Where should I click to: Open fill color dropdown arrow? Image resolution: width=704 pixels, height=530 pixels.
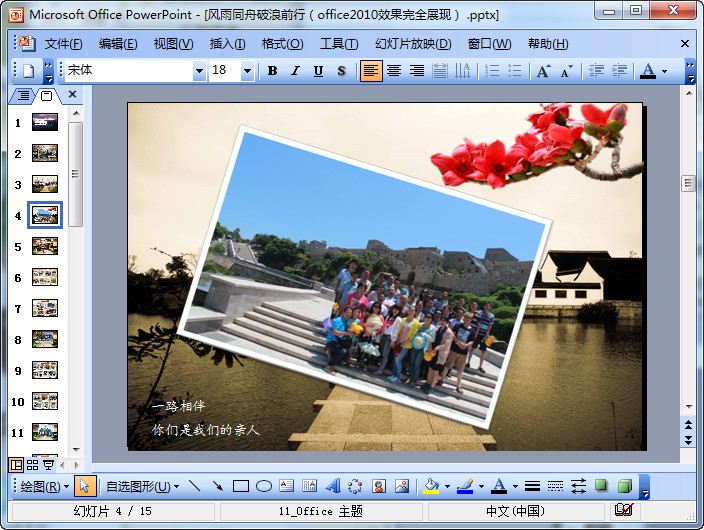click(447, 486)
